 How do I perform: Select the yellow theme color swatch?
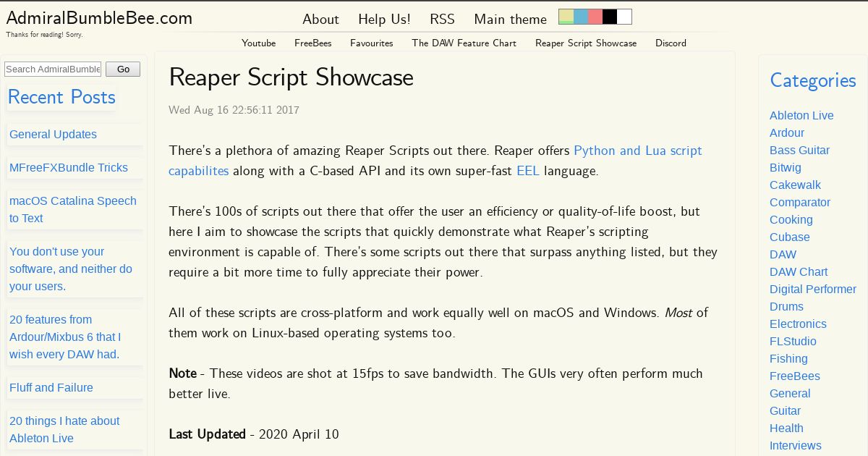point(566,17)
